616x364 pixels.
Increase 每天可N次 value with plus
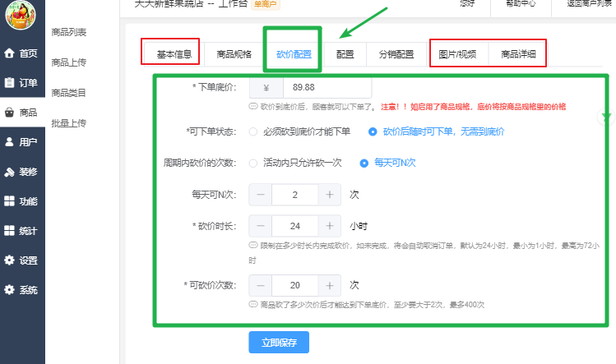tap(330, 195)
